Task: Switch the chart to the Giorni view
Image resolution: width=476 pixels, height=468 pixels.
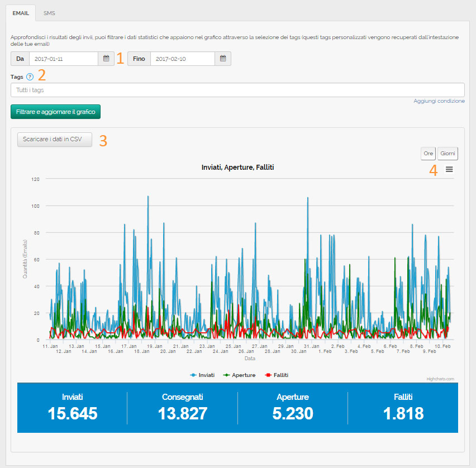Action: pos(448,154)
